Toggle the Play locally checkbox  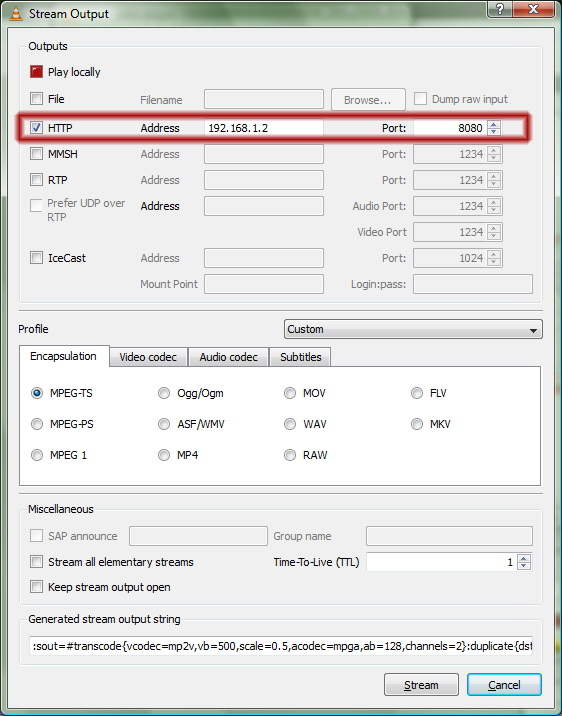37,72
